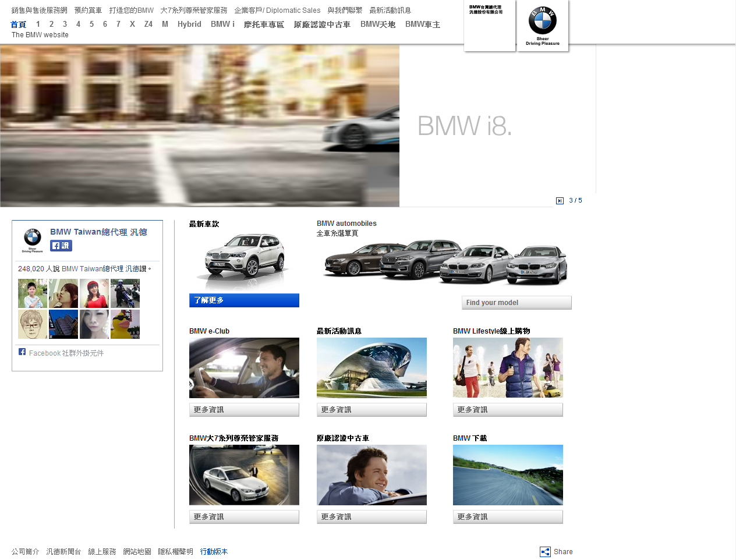The width and height of the screenshot is (736, 560).
Task: Open the Hybrid menu item
Action: pyautogui.click(x=189, y=24)
